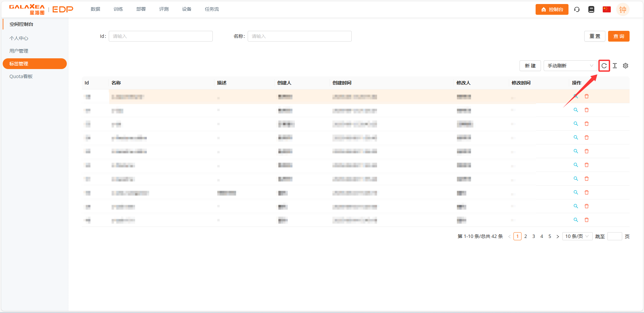Viewport: 644px width, 313px height.
Task: Click the refresh icon above the table
Action: pos(604,66)
